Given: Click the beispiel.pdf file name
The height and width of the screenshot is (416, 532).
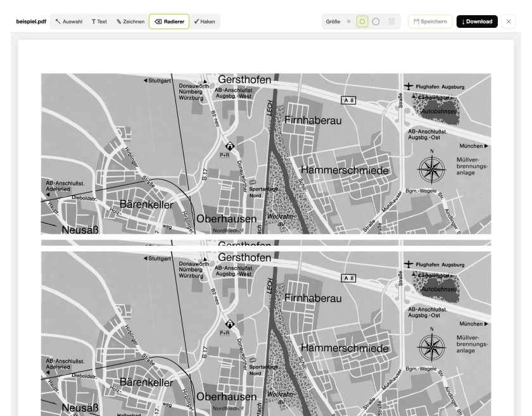Looking at the screenshot, I should tap(31, 22).
